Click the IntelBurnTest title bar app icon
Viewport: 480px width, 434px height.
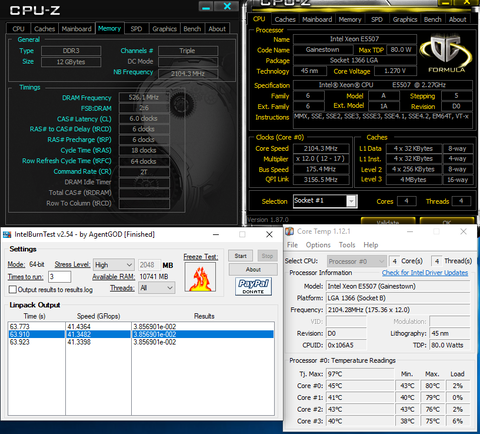[x=7, y=235]
